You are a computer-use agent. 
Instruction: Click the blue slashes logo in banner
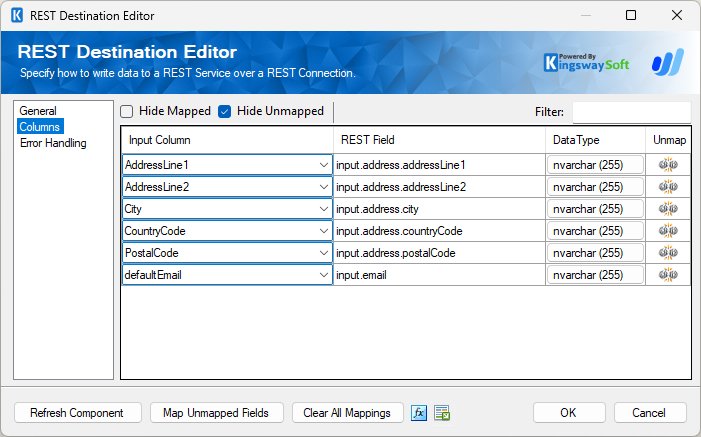pos(668,62)
